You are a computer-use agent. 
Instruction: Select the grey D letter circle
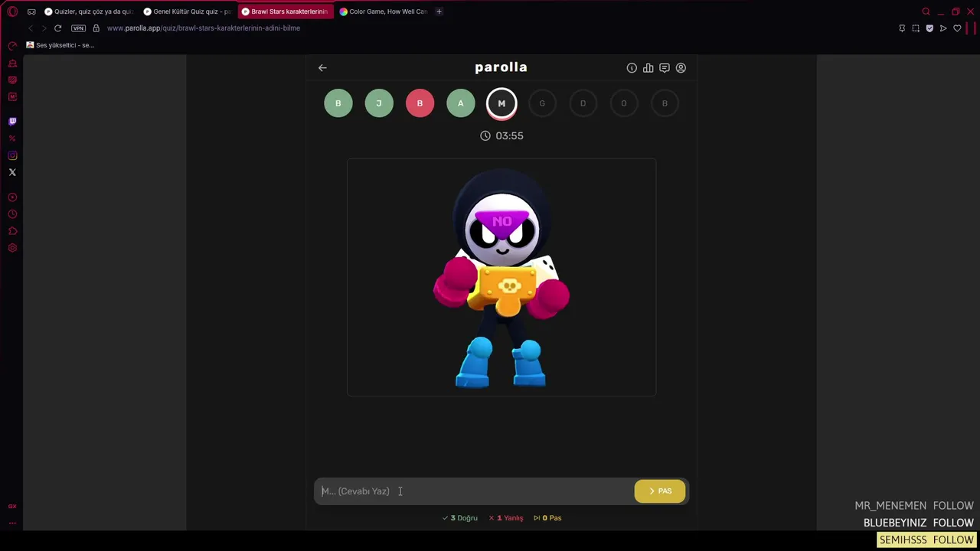(583, 103)
